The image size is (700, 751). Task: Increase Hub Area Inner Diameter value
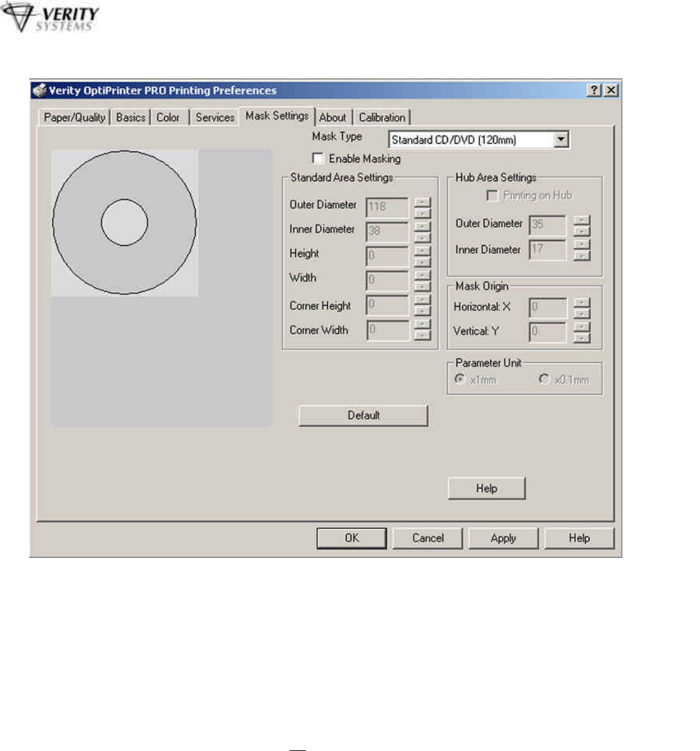tap(582, 244)
